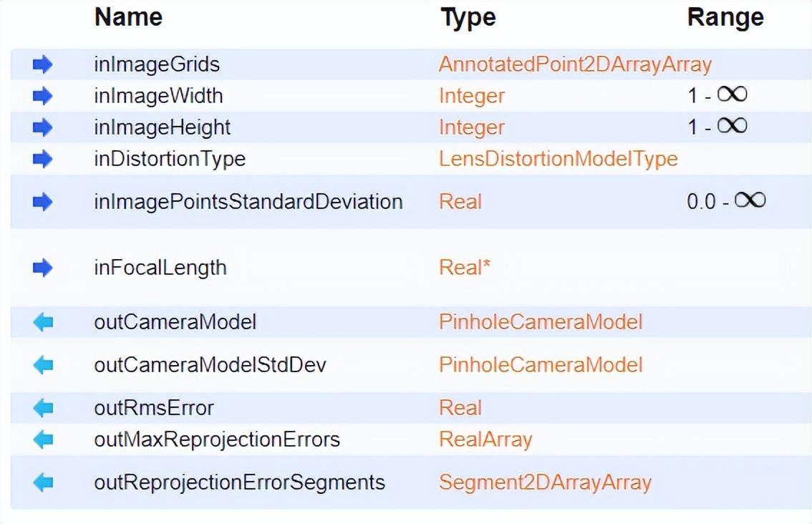This screenshot has width=812, height=524.
Task: Click the input arrow icon beside inFocalLength
Action: [x=43, y=268]
